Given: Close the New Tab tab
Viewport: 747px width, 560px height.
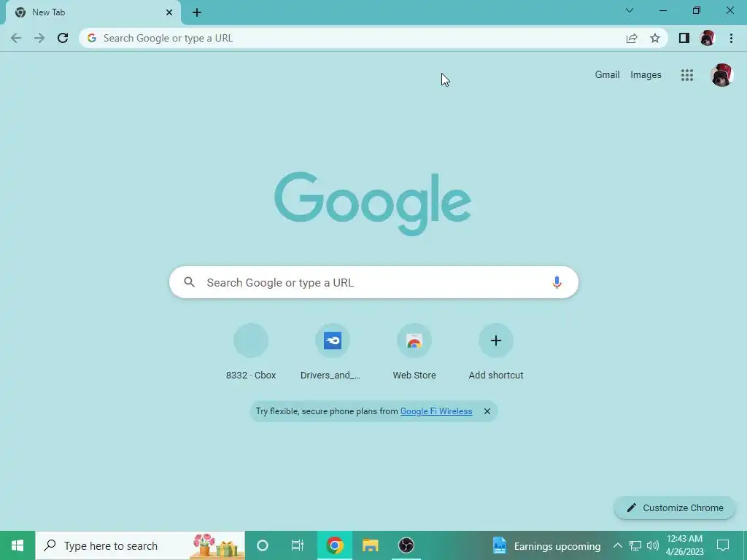Looking at the screenshot, I should 169,12.
